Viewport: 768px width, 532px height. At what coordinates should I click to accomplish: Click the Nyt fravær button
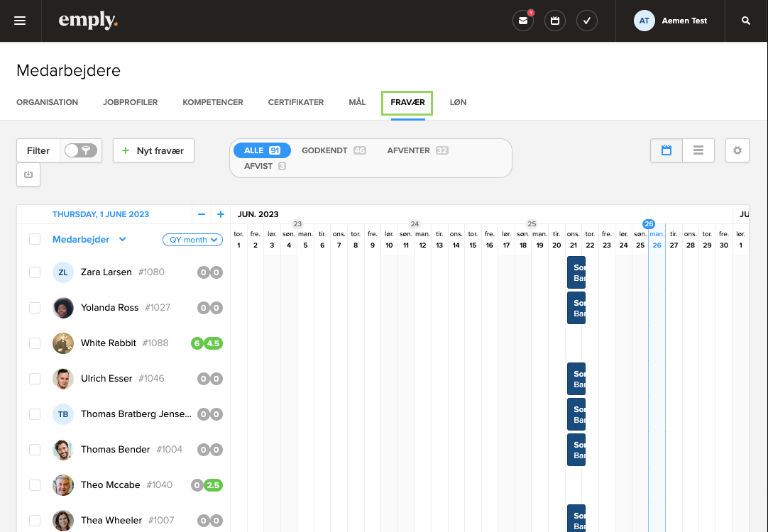click(x=153, y=150)
